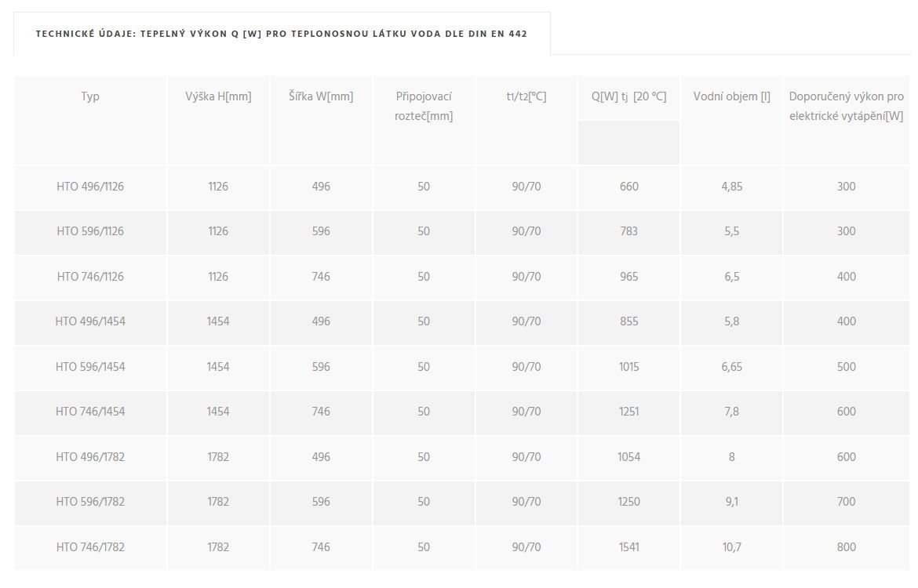This screenshot has height=588, width=918.
Task: Click the HTO 496/1782 type cell
Action: [x=90, y=457]
